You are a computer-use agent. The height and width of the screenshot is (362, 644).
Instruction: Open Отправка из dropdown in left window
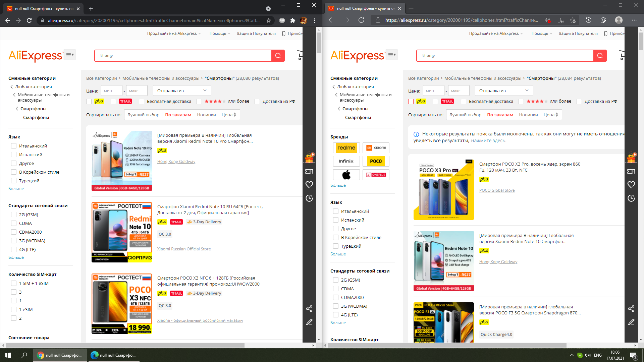pyautogui.click(x=182, y=90)
